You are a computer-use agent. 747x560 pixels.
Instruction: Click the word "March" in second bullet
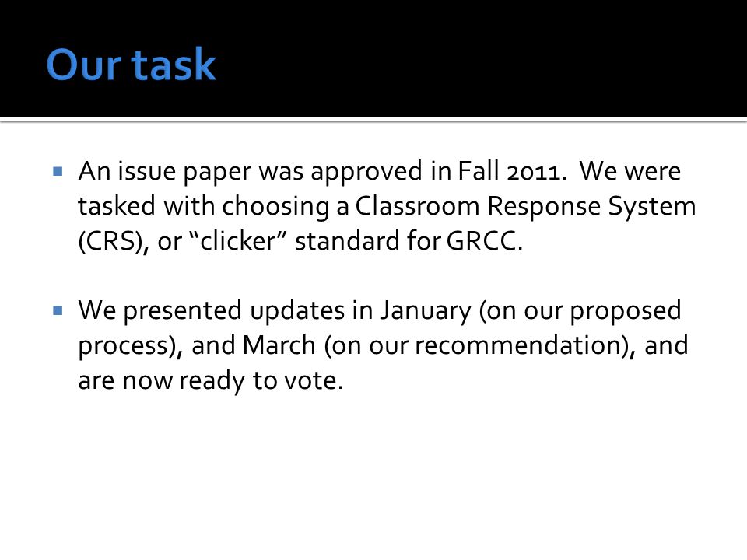[x=279, y=345]
